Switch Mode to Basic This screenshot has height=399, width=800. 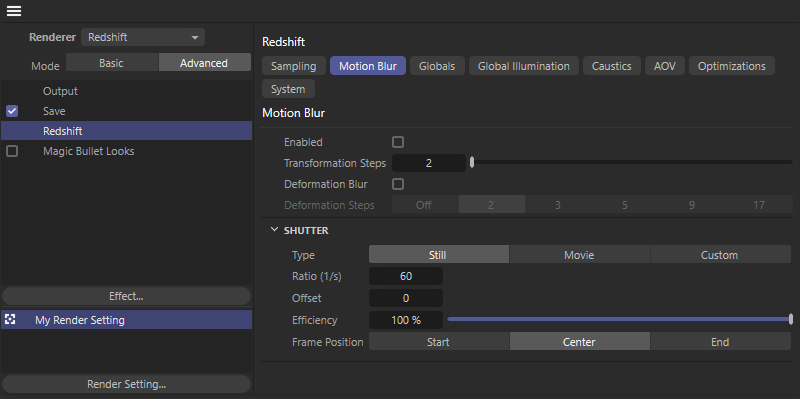[x=112, y=63]
